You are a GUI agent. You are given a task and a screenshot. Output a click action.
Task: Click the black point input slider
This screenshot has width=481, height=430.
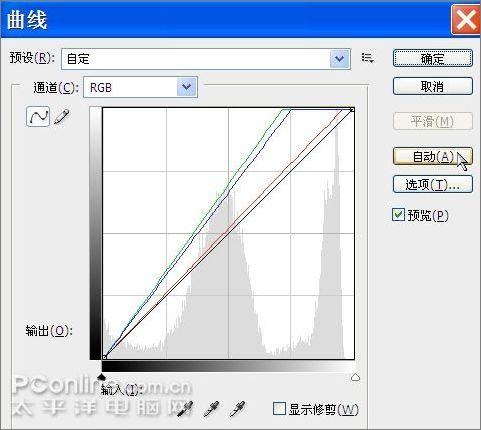coord(101,377)
